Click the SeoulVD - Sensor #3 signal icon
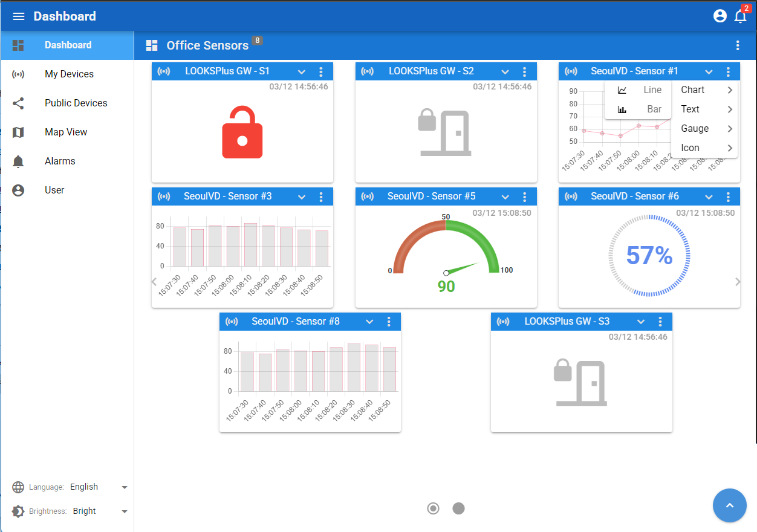Screen dimensions: 757x532 pyautogui.click(x=164, y=196)
